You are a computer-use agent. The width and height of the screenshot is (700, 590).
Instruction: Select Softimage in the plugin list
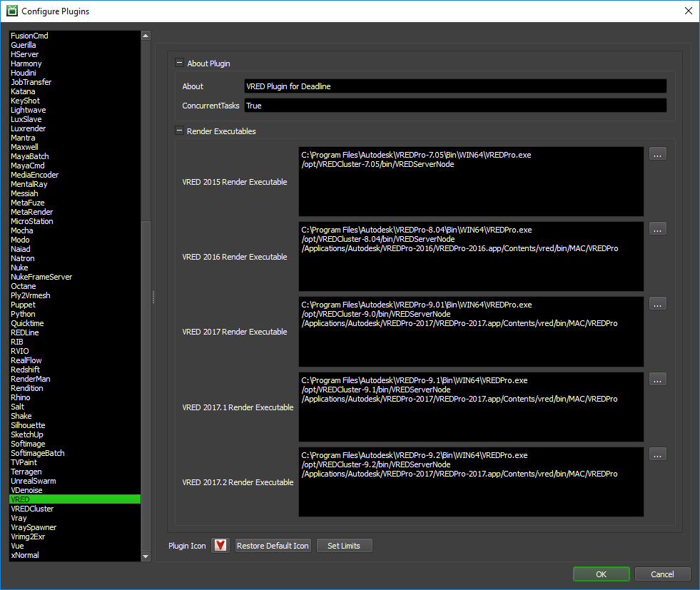[x=75, y=444]
